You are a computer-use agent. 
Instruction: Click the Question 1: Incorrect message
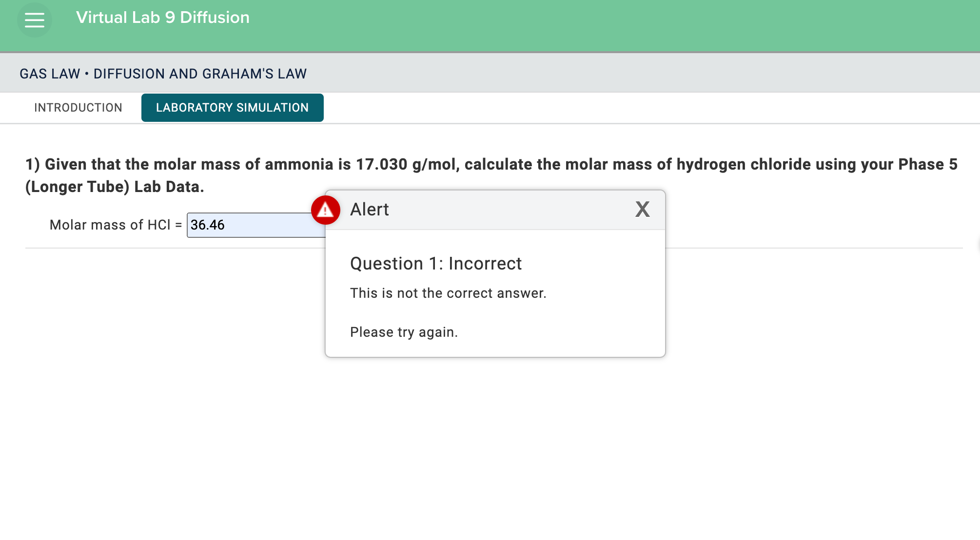(436, 264)
